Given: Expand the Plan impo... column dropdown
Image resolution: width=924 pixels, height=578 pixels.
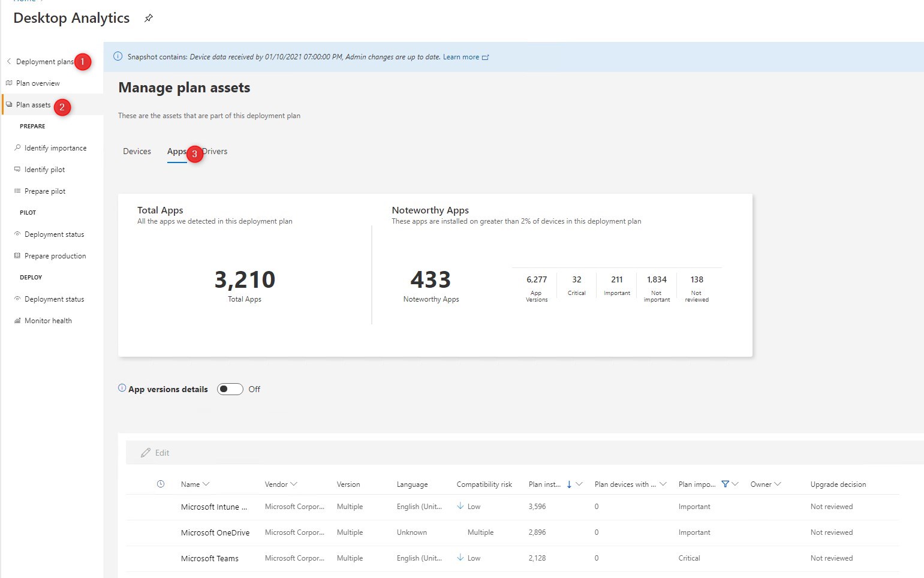Looking at the screenshot, I should pos(735,484).
